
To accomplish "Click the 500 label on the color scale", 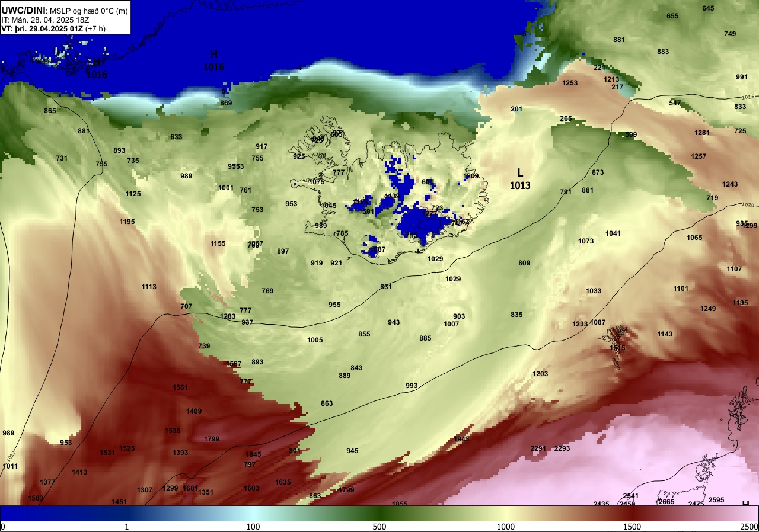I will pyautogui.click(x=379, y=527).
